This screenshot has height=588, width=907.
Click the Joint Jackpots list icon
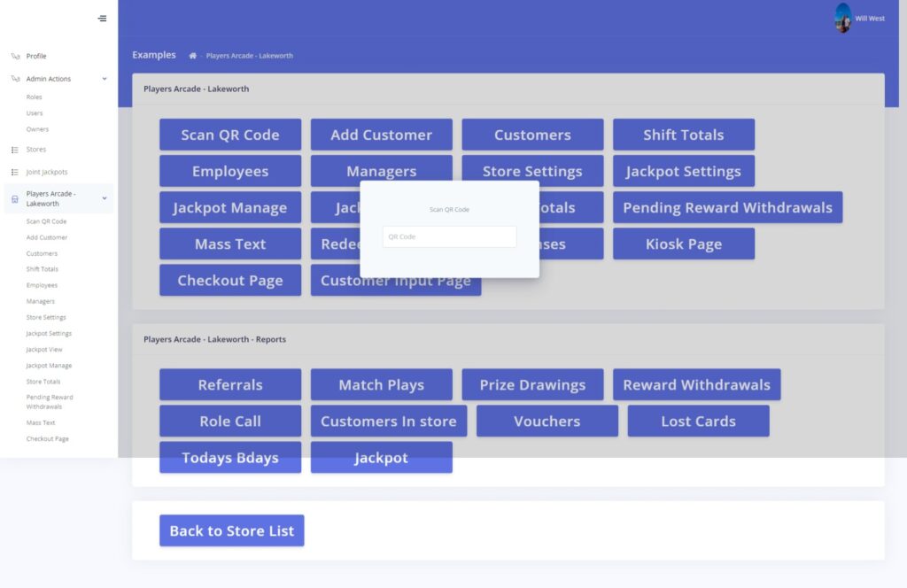coord(15,171)
